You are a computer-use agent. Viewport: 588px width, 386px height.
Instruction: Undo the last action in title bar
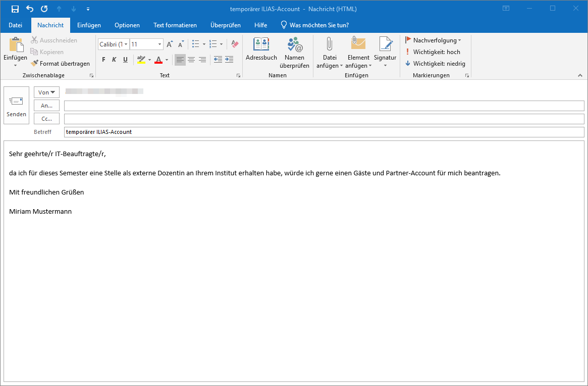(30, 9)
